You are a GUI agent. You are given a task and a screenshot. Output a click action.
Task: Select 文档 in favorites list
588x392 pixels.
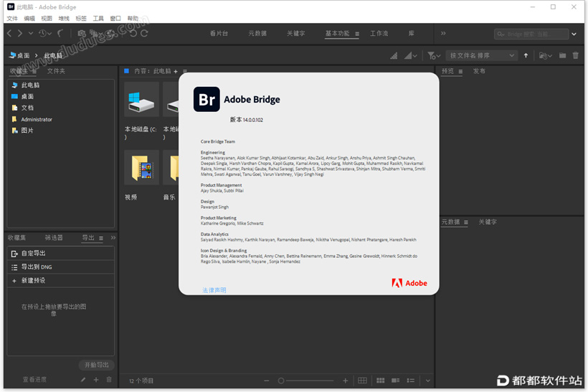pos(27,108)
